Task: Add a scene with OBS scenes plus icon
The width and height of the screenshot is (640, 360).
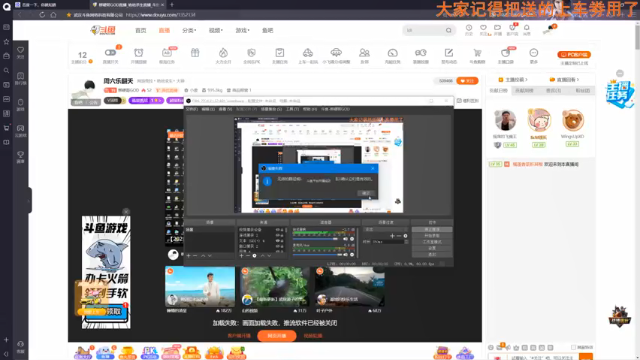Action: [189, 256]
